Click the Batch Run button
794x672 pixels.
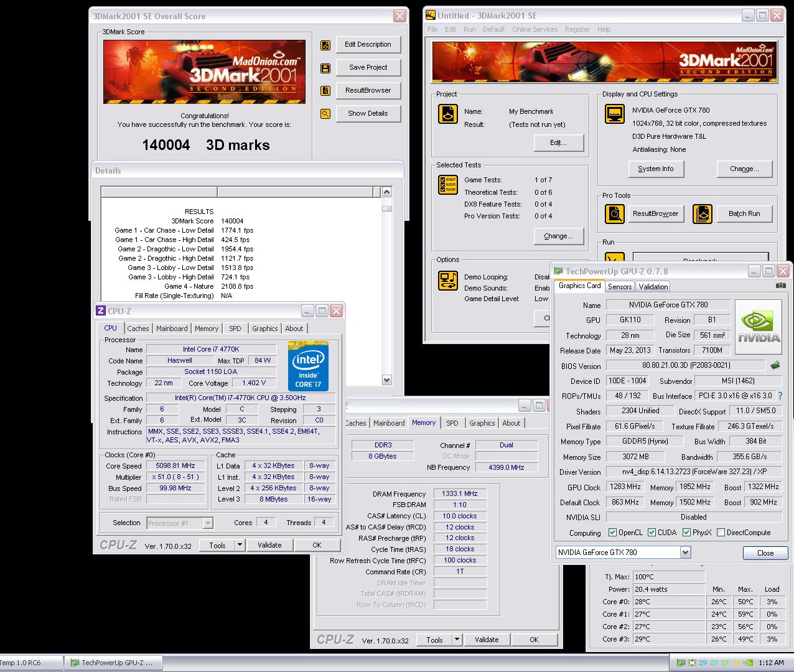745,213
